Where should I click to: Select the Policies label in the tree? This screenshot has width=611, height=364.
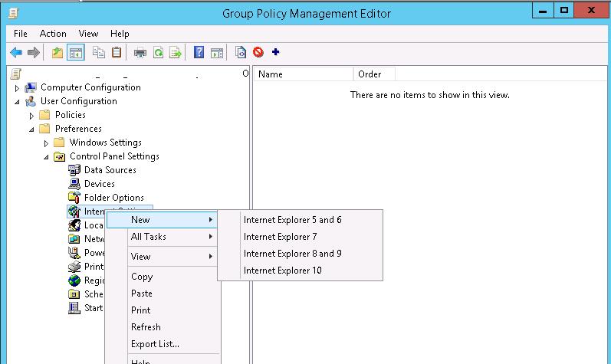[x=70, y=115]
